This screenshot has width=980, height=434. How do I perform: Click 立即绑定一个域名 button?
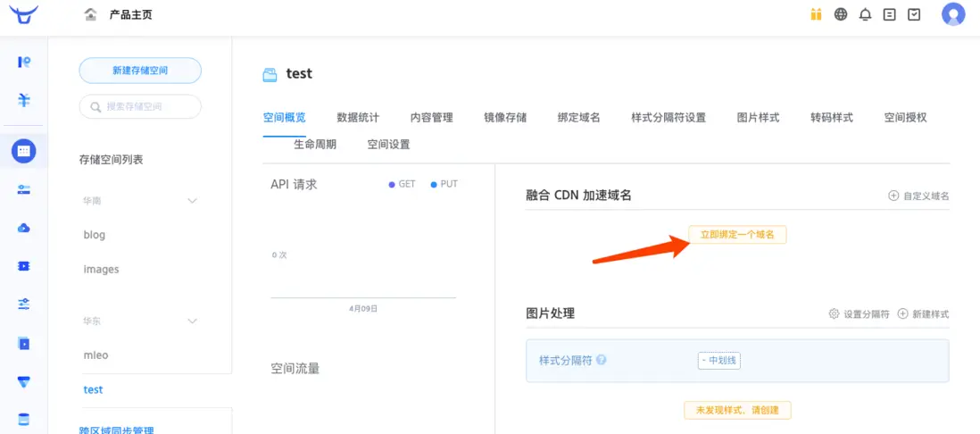pyautogui.click(x=737, y=235)
